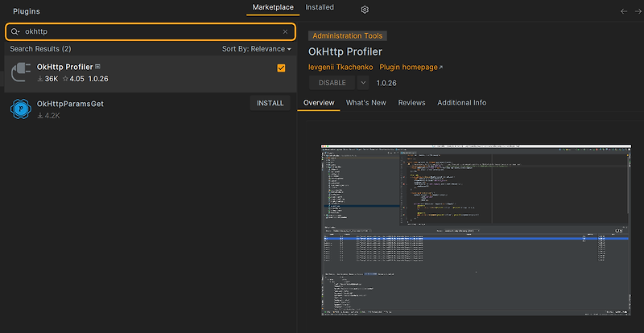The height and width of the screenshot is (333, 644).
Task: Click the OkHttpParamsGet plugin logo
Action: click(x=21, y=109)
